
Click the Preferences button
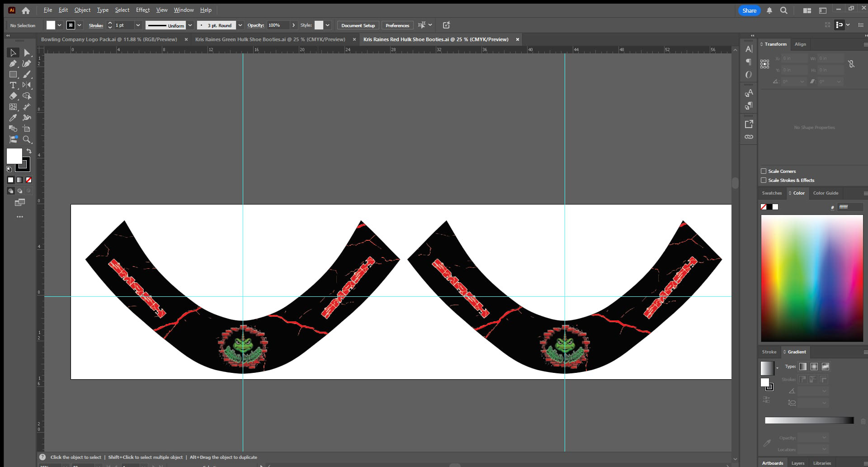pos(397,25)
